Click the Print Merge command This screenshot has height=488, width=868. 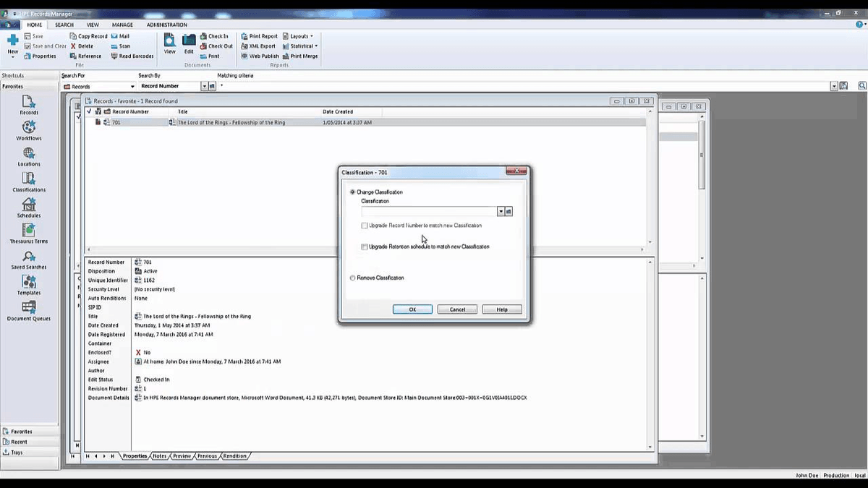tap(300, 56)
